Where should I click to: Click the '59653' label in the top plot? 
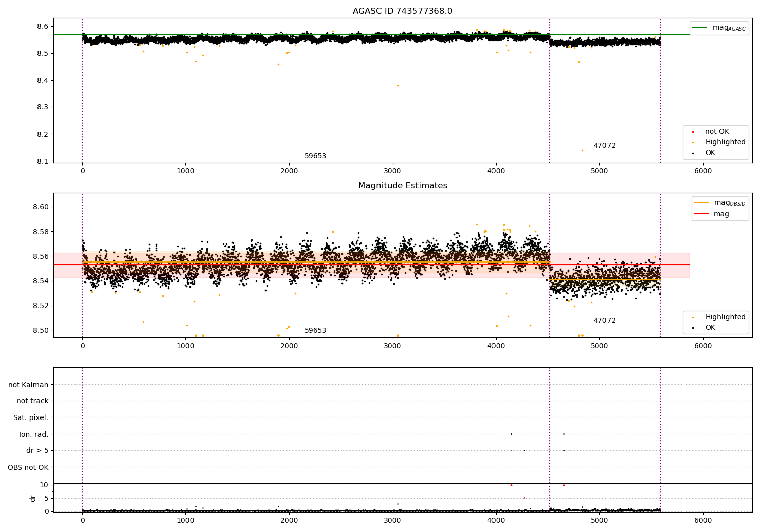(315, 156)
